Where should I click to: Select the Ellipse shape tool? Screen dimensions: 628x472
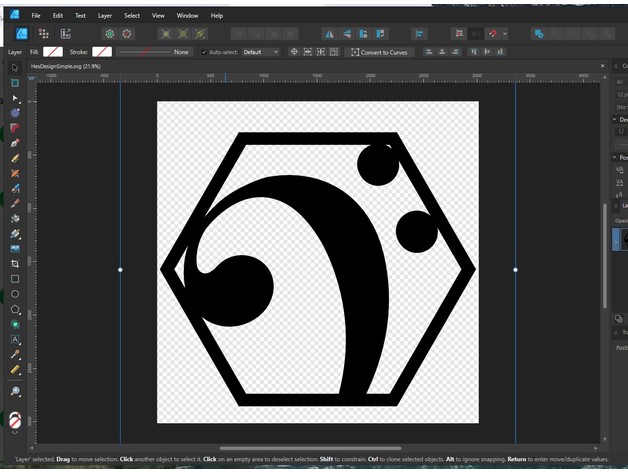click(x=15, y=294)
